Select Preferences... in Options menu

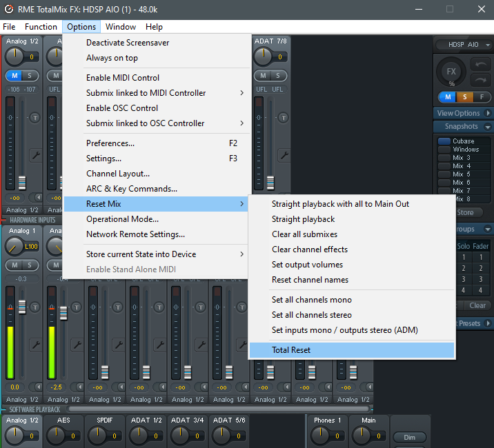click(156, 143)
